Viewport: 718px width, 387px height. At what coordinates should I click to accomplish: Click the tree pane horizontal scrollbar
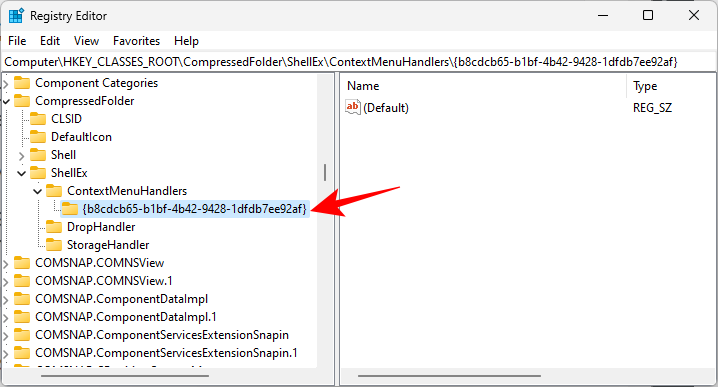(x=125, y=376)
